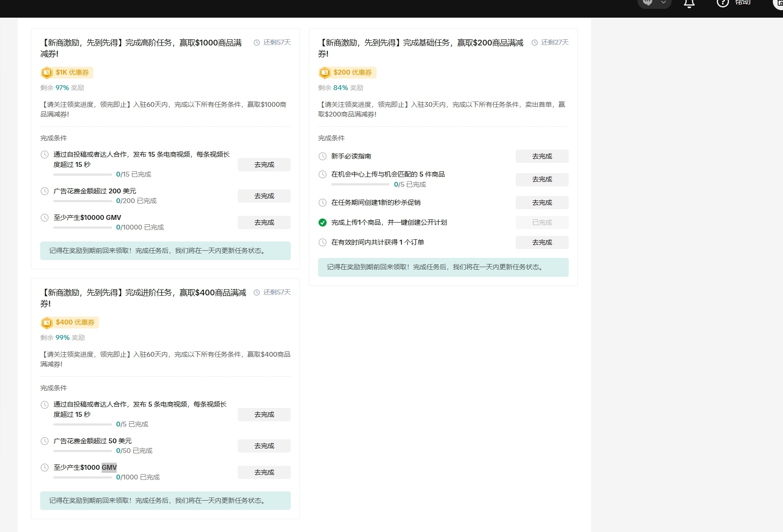The height and width of the screenshot is (532, 783).
Task: Click the reminder banner in the $400 card
Action: (165, 501)
